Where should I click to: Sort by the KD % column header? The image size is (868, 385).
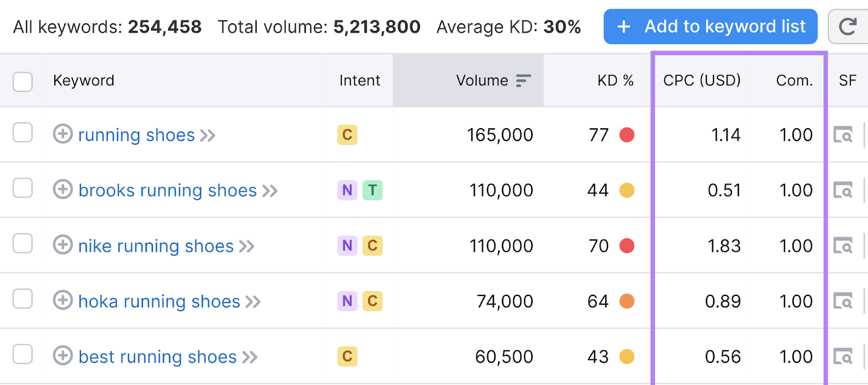point(615,81)
